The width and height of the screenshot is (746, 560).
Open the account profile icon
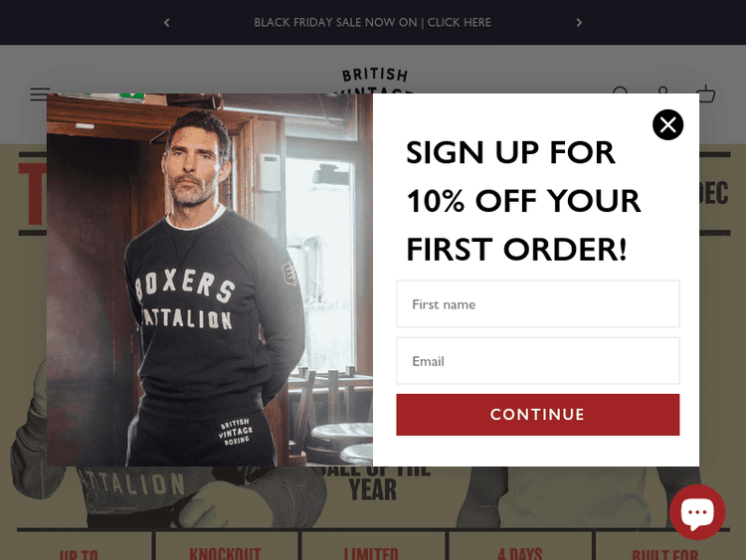coord(662,90)
